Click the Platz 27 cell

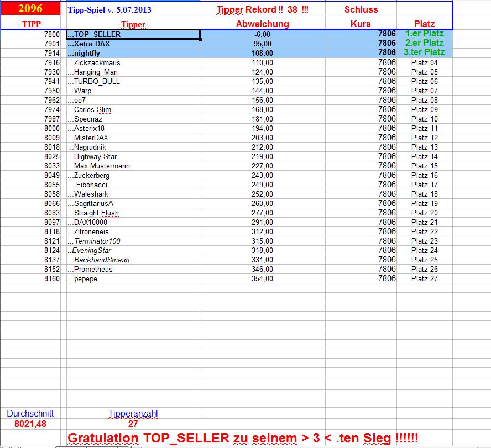coord(425,278)
